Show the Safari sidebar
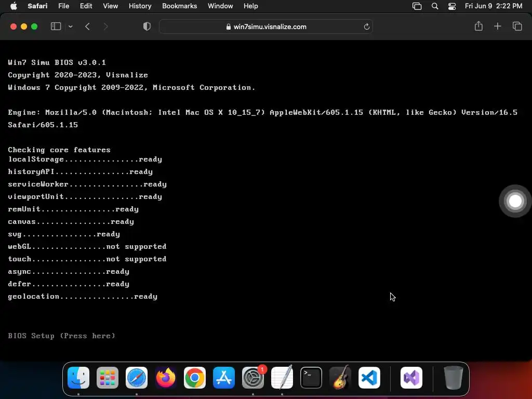This screenshot has height=399, width=532. point(56,26)
